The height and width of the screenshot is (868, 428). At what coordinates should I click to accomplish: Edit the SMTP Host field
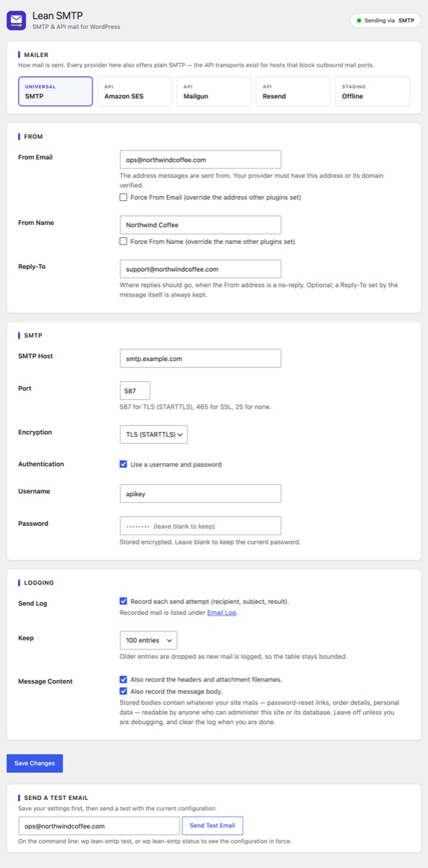click(x=200, y=358)
